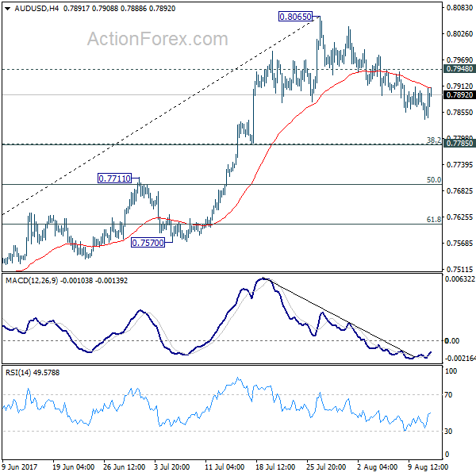Click the 0.77110 price label
This screenshot has height=476, width=476.
coord(115,178)
